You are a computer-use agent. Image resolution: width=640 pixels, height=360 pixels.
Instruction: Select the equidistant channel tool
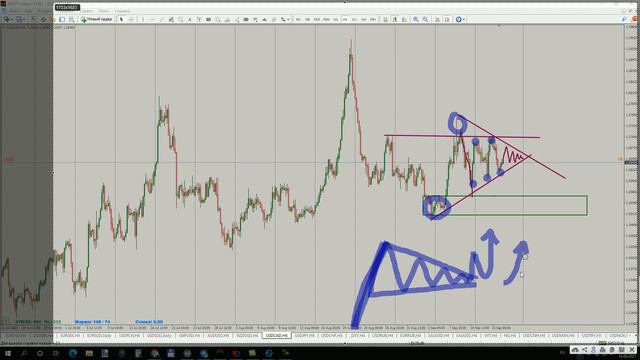click(x=171, y=19)
